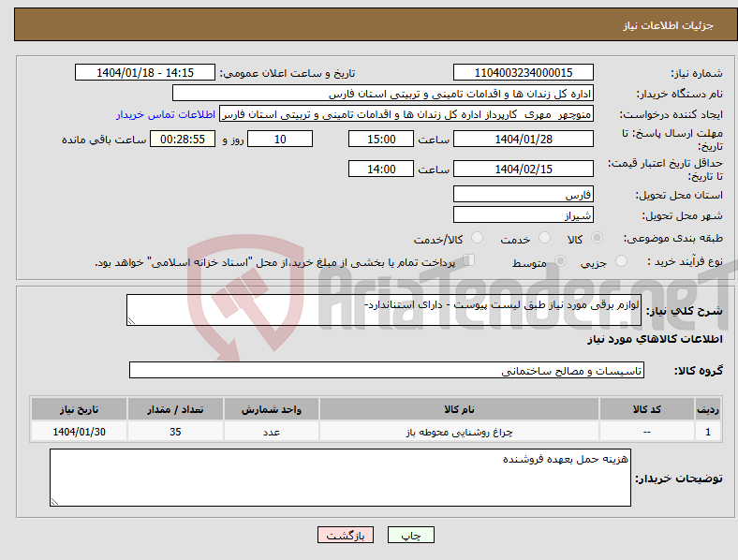
Task: Select the خدمت radio button
Action: click(544, 238)
